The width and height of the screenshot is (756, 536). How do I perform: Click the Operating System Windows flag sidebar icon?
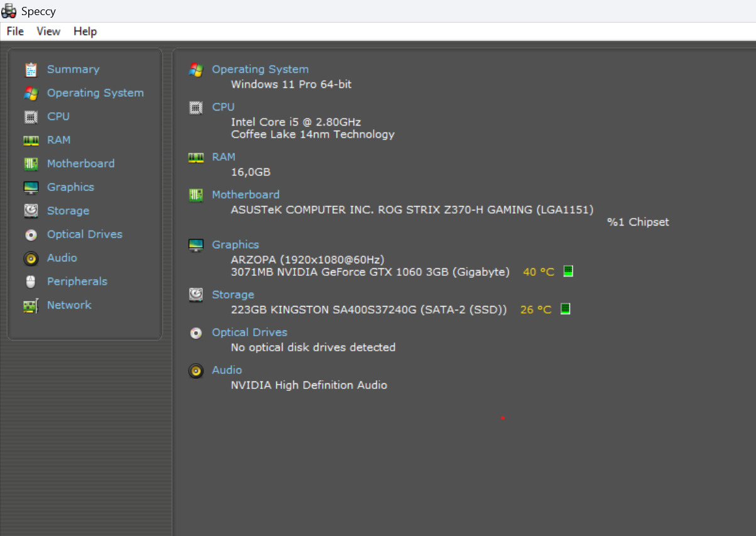click(x=31, y=93)
